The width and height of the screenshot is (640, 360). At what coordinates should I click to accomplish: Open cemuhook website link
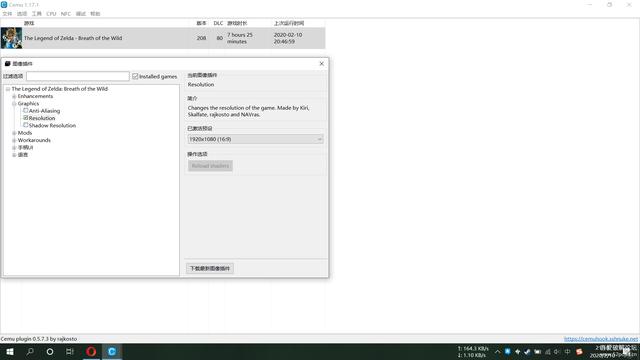tap(601, 339)
